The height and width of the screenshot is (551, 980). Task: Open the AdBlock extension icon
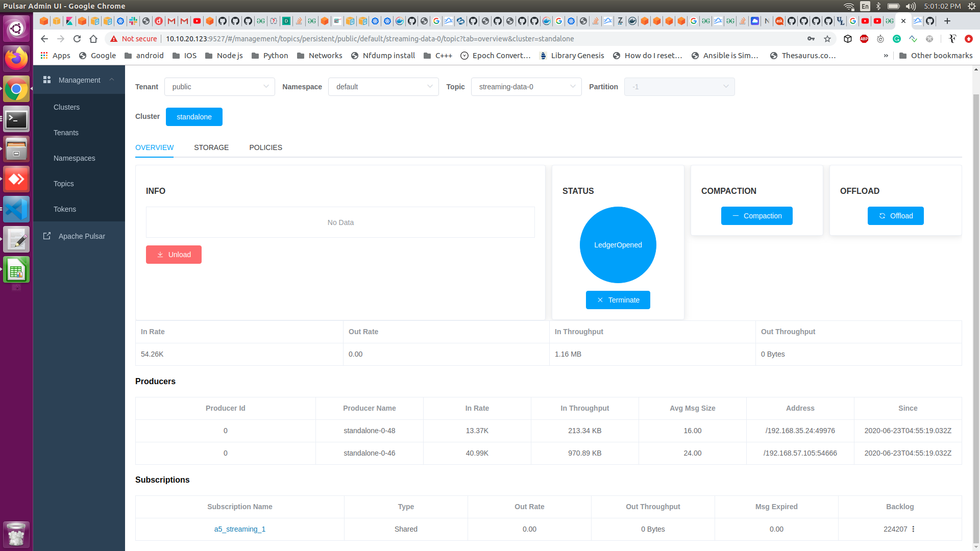pyautogui.click(x=864, y=39)
